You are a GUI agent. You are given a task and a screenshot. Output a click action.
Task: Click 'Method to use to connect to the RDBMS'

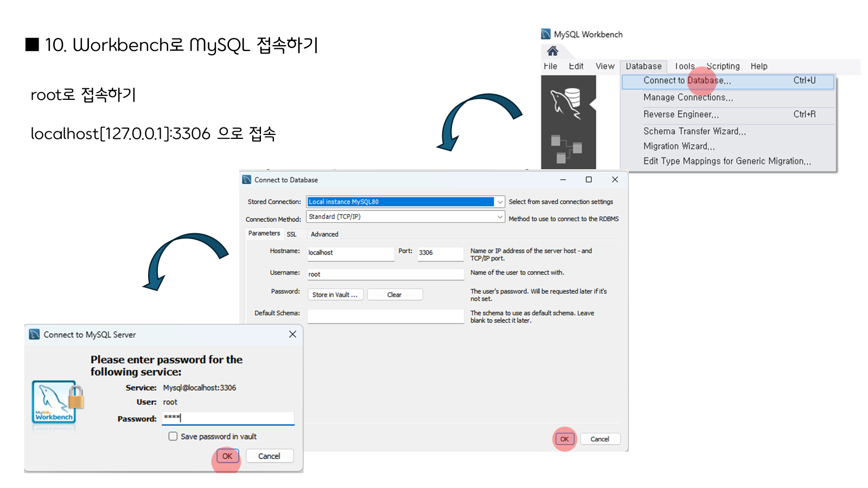pos(564,219)
